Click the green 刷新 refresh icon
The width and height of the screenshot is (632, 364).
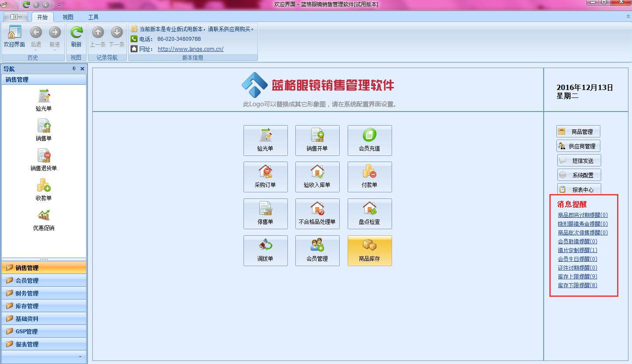pos(76,33)
